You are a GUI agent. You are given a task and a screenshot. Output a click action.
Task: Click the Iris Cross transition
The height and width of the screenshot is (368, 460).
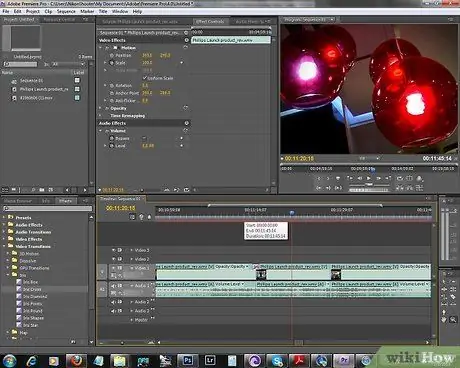pyautogui.click(x=32, y=289)
